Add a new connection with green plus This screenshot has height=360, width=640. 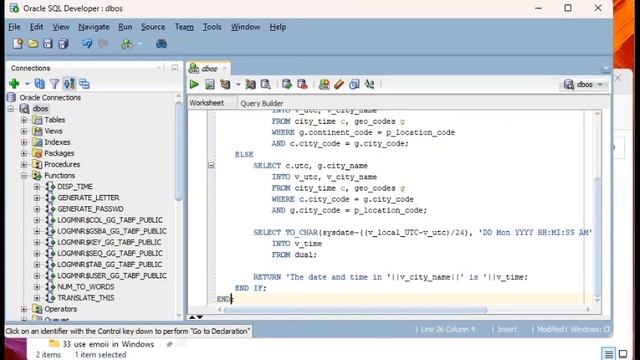coord(14,84)
